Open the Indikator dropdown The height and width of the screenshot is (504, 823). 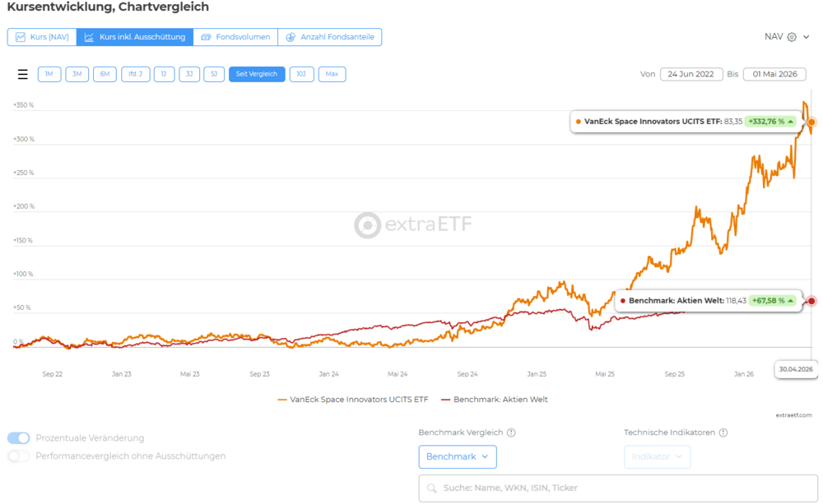point(657,457)
